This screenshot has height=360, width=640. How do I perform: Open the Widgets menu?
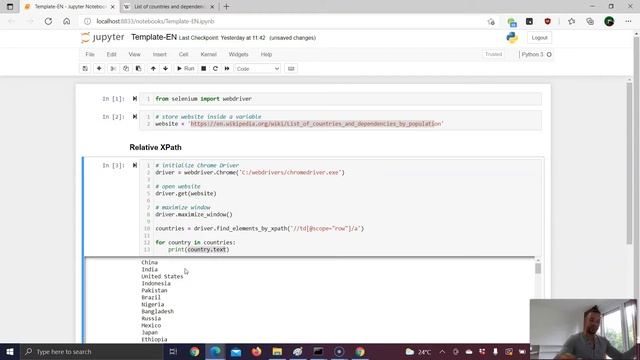coord(238,54)
